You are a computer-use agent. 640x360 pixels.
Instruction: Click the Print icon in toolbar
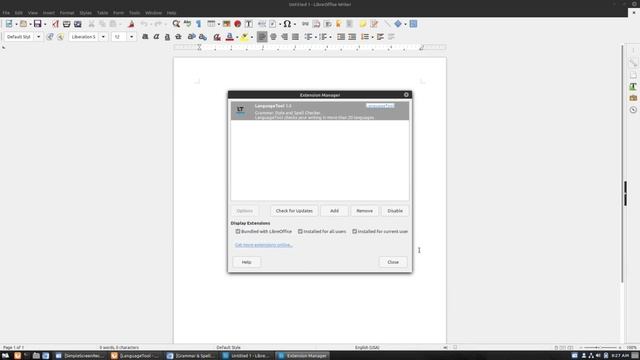tap(67, 24)
